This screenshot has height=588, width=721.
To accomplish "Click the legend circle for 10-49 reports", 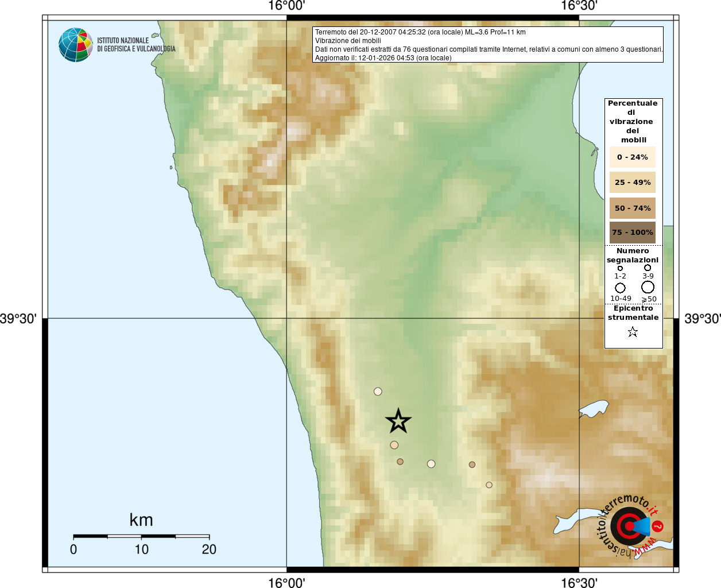I will point(621,288).
